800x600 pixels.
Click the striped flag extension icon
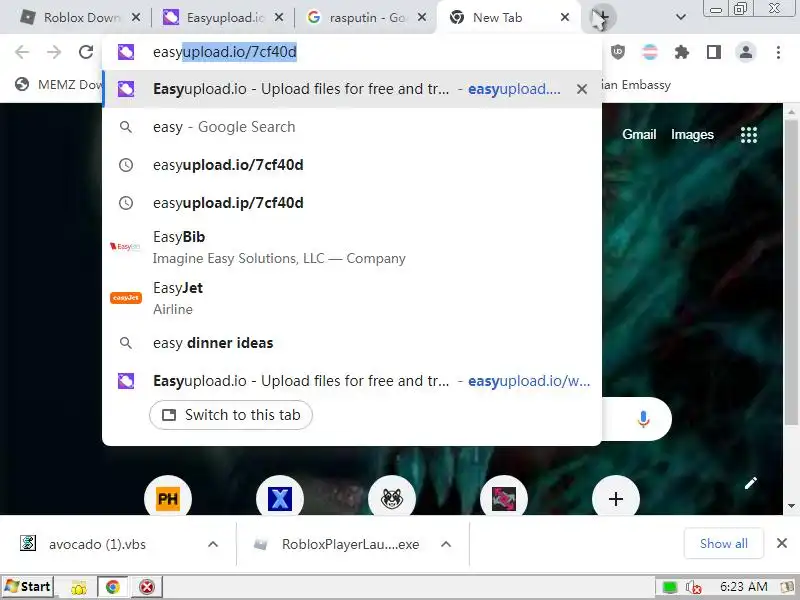coord(650,52)
